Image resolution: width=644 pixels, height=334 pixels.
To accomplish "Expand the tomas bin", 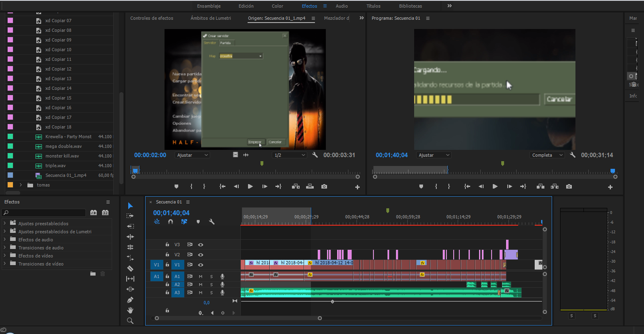I will pyautogui.click(x=21, y=185).
